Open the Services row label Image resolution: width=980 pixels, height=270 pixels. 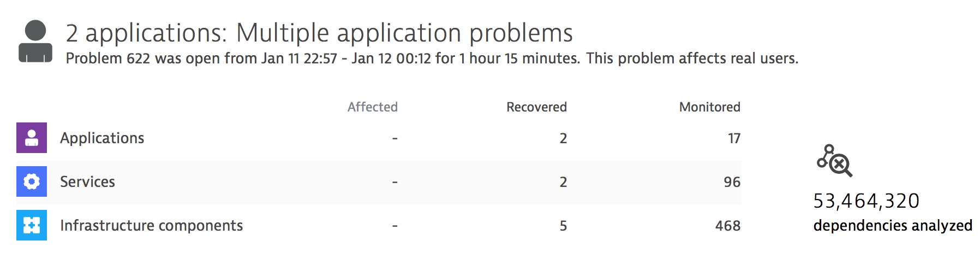[x=87, y=181]
